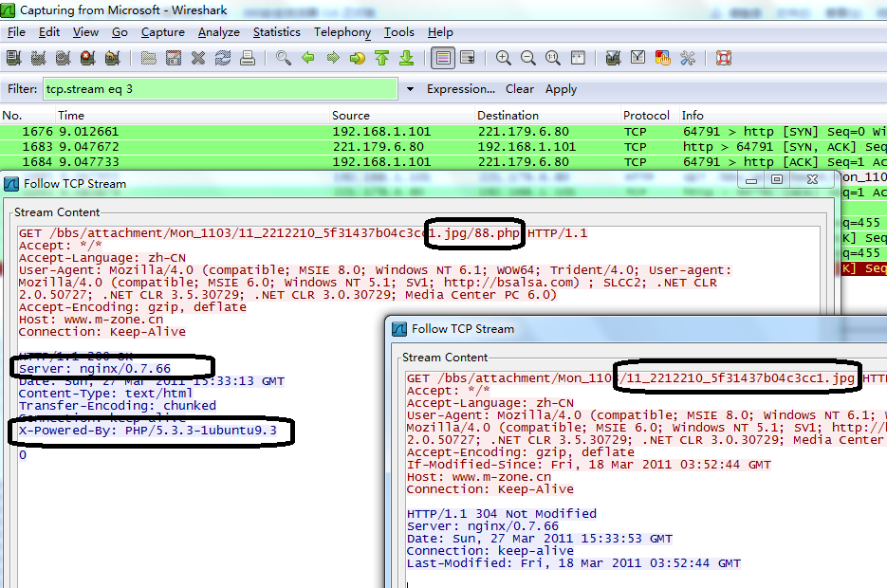Focus the right Follow TCP Stream title bar
887x588 pixels.
coord(638,329)
